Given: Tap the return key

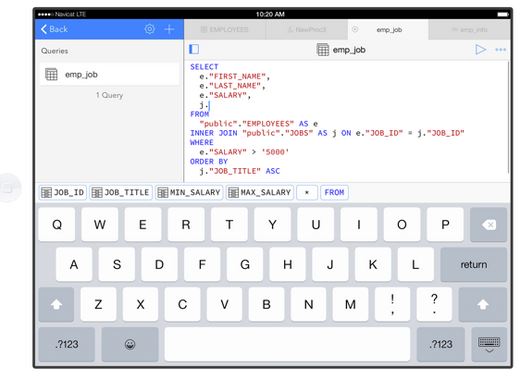Looking at the screenshot, I should coord(474,264).
